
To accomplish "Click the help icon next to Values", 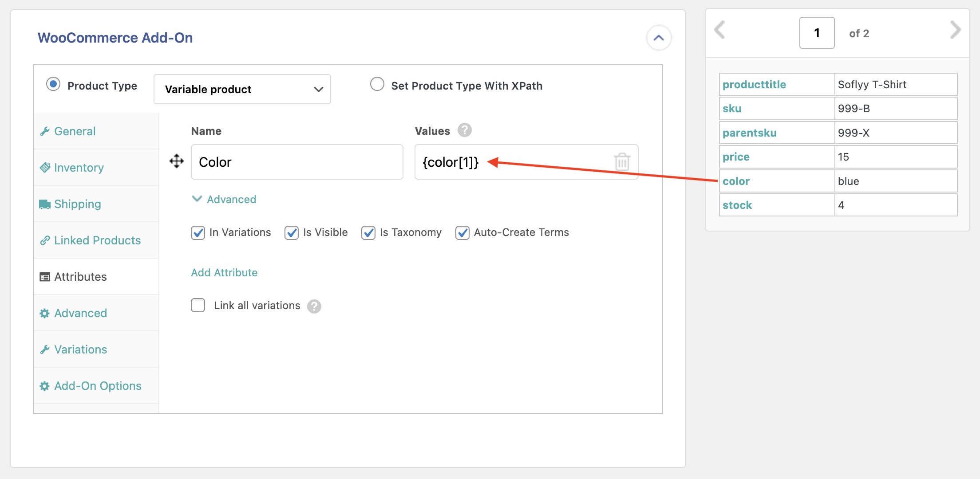I will 464,130.
